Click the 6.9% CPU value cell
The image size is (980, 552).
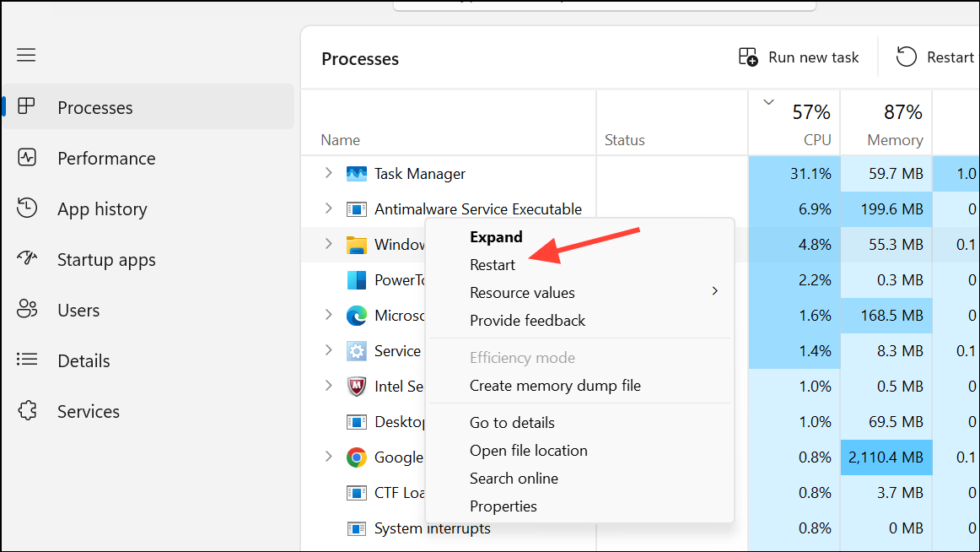794,208
